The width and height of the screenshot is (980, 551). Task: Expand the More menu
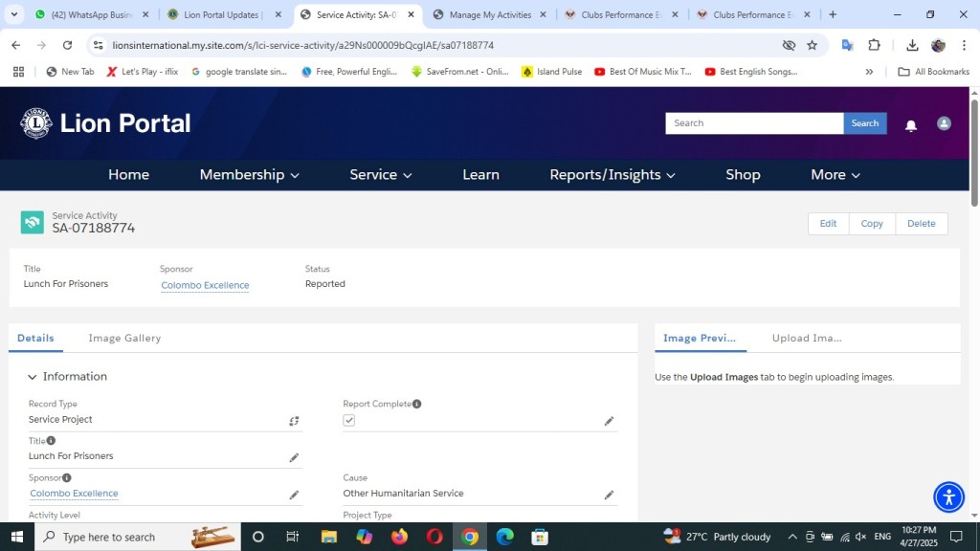pyautogui.click(x=835, y=175)
